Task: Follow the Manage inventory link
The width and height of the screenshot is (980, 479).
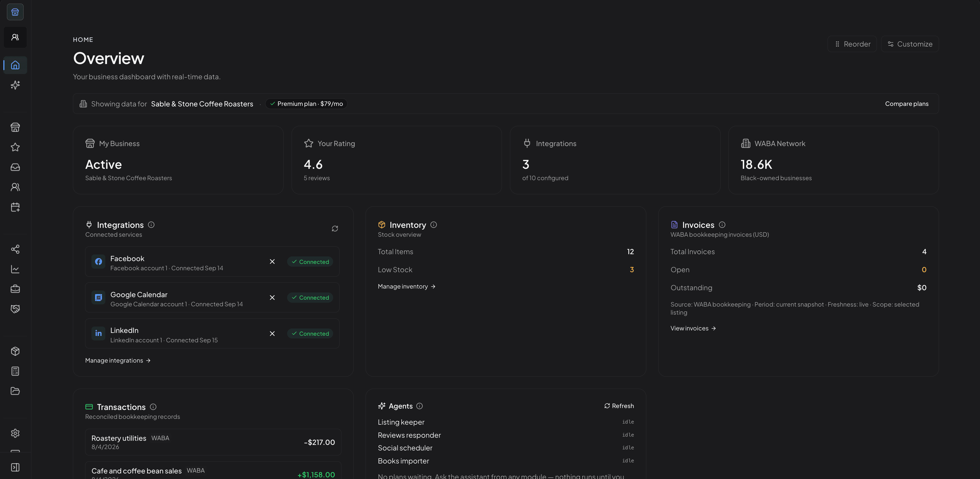Action: pyautogui.click(x=407, y=287)
